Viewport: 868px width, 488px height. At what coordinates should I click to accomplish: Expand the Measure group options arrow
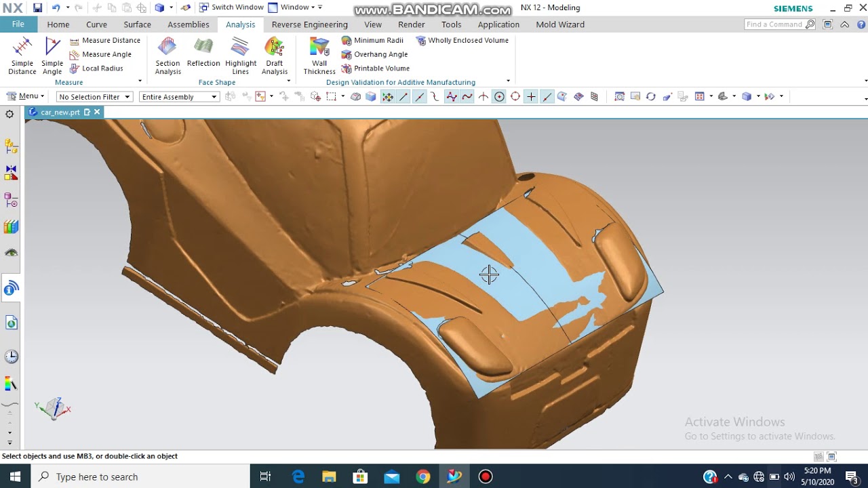(140, 81)
